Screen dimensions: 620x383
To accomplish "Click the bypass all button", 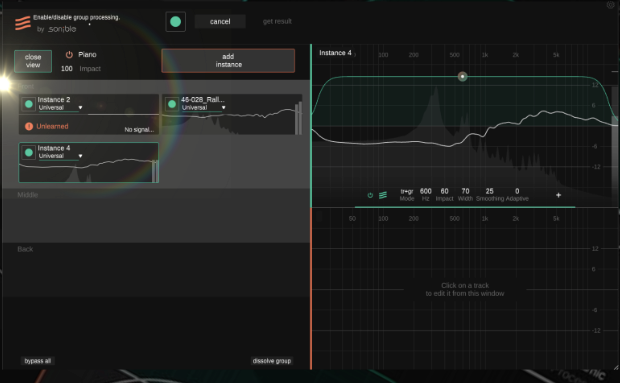I will 38,361.
